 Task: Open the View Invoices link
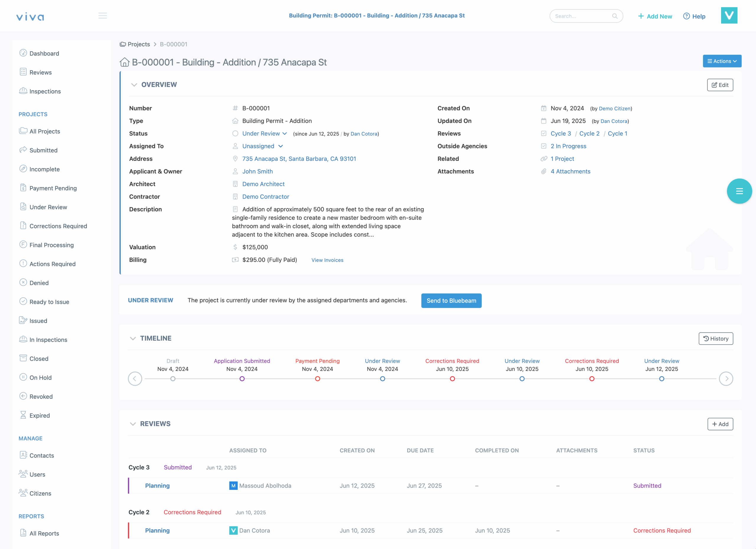(327, 260)
